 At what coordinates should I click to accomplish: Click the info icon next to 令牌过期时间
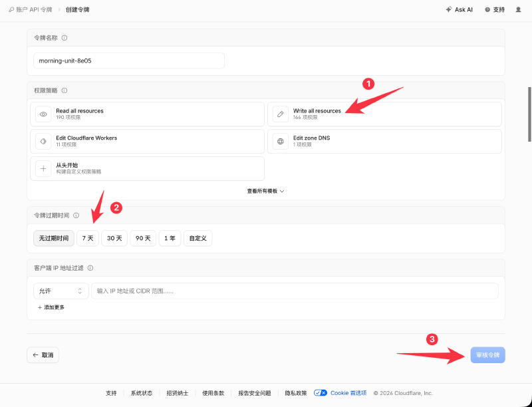[x=76, y=215]
